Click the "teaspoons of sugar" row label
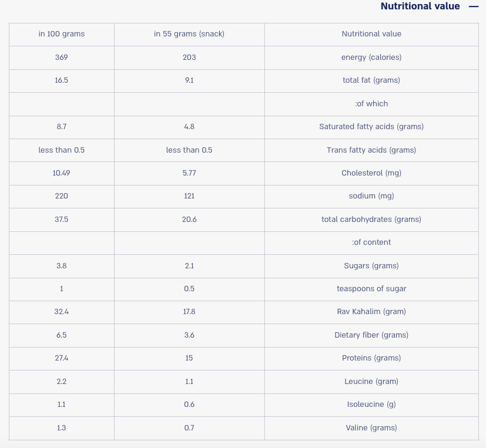 click(371, 289)
